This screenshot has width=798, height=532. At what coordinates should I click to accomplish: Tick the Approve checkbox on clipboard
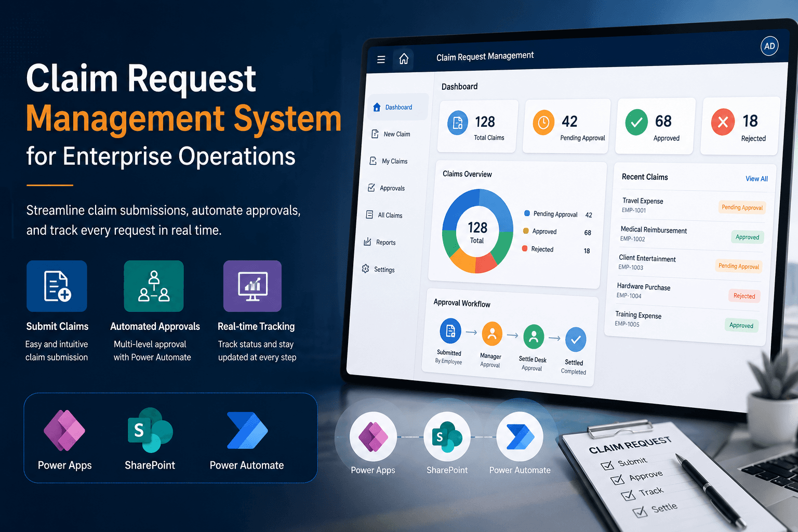(x=617, y=480)
